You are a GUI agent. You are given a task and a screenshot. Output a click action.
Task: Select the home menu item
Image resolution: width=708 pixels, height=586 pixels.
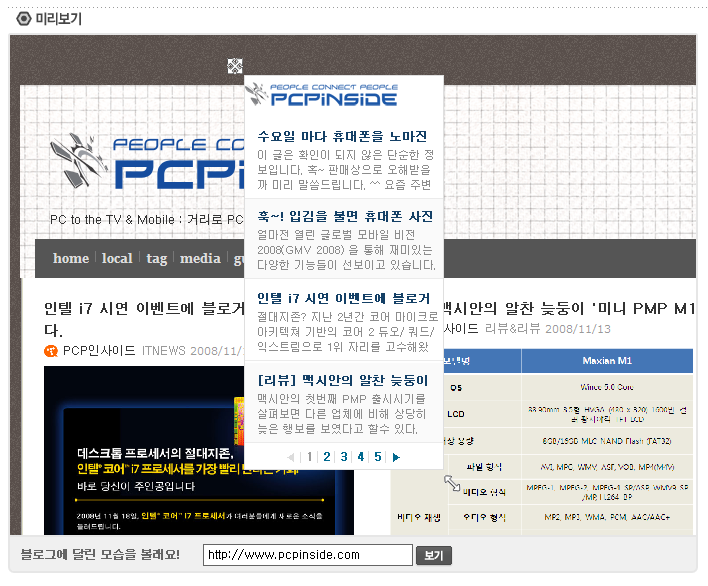coord(71,258)
